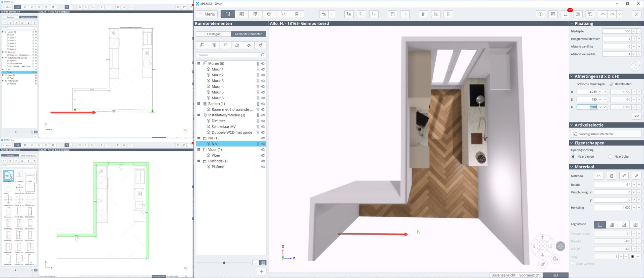This screenshot has width=644, height=278.
Task: Select the installation plug category filter icon
Action: (x=261, y=45)
